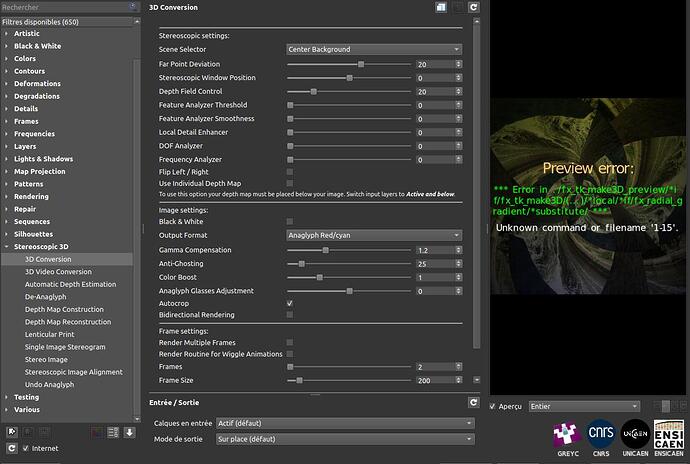This screenshot has width=690, height=464.
Task: Select Stereoscopic Image Alignment filter
Action: pyautogui.click(x=73, y=372)
